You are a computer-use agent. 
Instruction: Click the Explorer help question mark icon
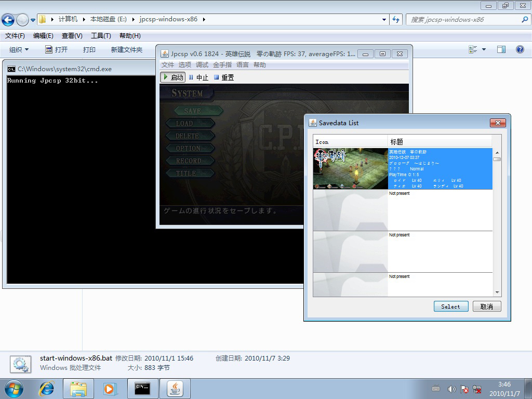tap(520, 49)
